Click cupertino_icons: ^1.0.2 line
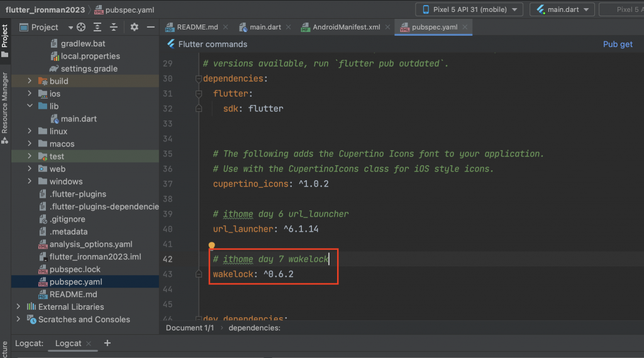The image size is (644, 358). pyautogui.click(x=270, y=184)
